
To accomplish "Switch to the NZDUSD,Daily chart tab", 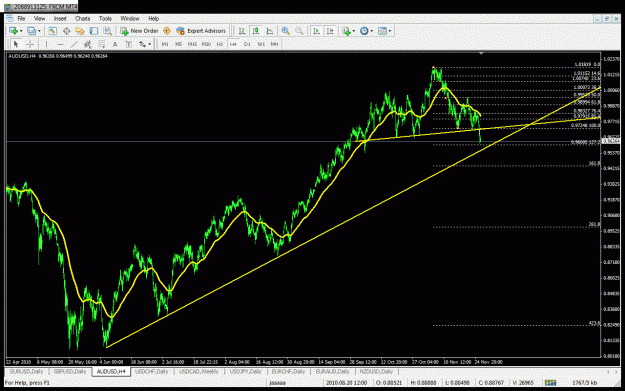I will [376, 371].
